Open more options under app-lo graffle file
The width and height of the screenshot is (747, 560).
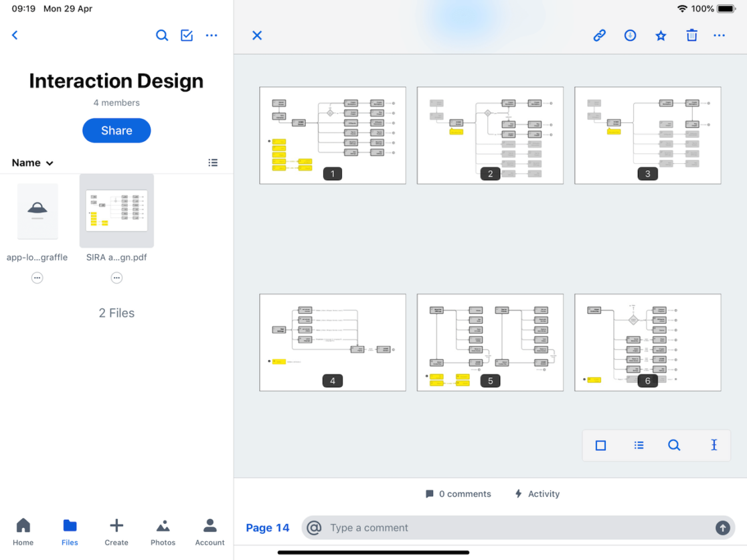coord(37,278)
